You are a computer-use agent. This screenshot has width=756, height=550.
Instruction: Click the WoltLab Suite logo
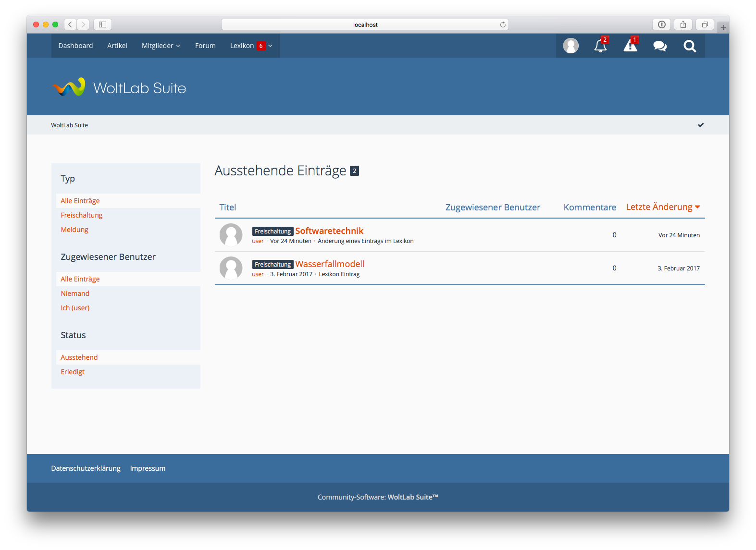click(119, 87)
